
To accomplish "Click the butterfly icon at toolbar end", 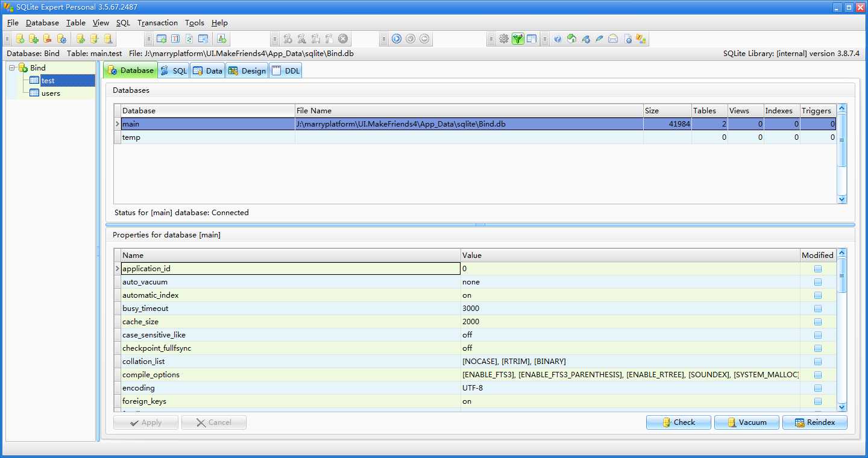I will tap(641, 39).
